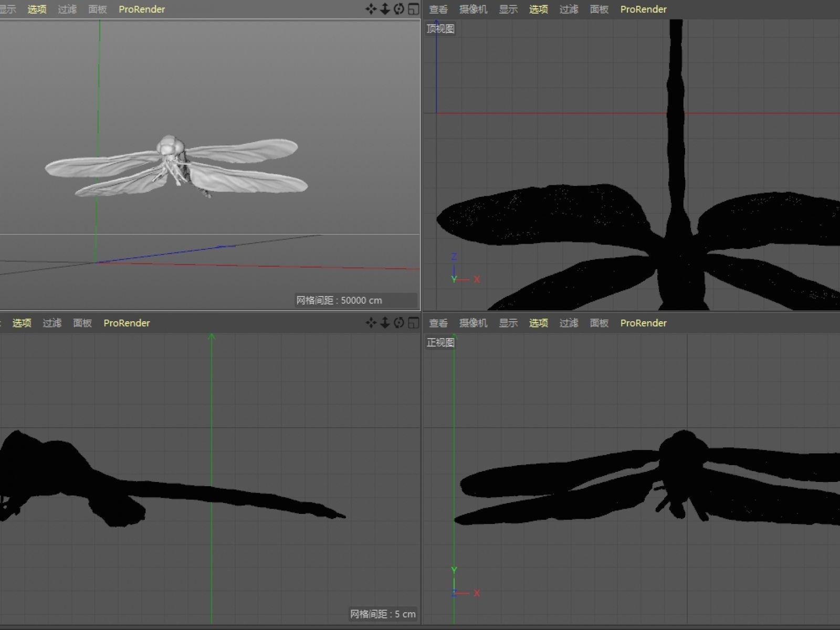
Task: Open 选项 menu in top view viewport
Action: (539, 9)
